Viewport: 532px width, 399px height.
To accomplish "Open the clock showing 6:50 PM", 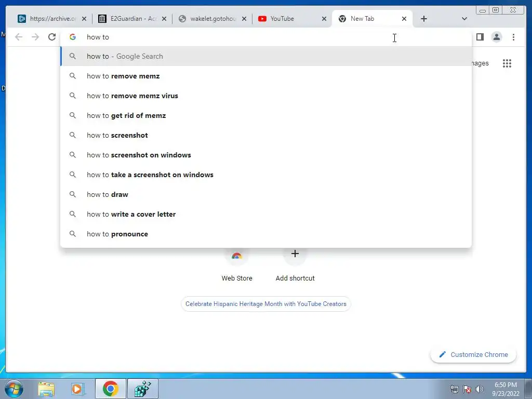I will 506,389.
